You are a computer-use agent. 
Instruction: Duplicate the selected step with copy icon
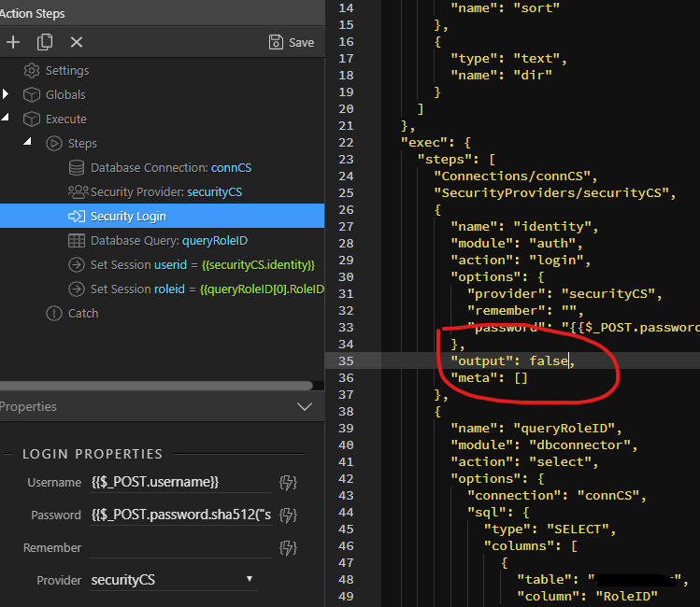pos(45,42)
